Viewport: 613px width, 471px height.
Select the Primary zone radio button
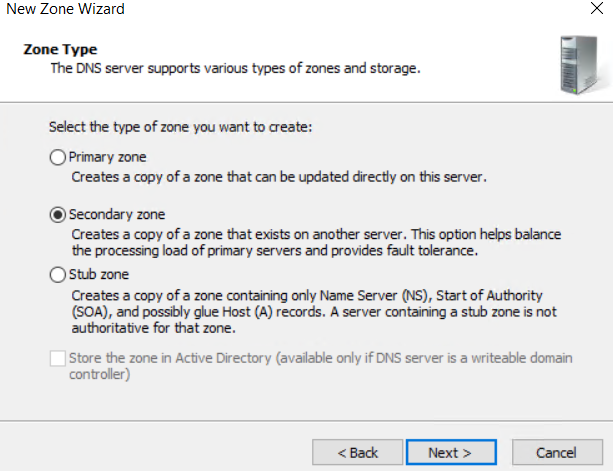pyautogui.click(x=58, y=157)
